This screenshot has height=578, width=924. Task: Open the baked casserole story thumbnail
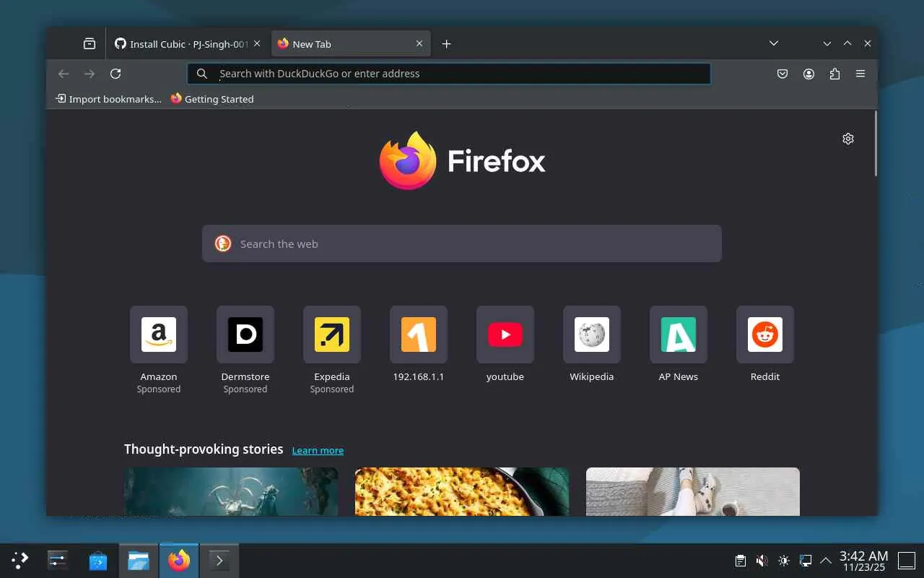point(462,491)
